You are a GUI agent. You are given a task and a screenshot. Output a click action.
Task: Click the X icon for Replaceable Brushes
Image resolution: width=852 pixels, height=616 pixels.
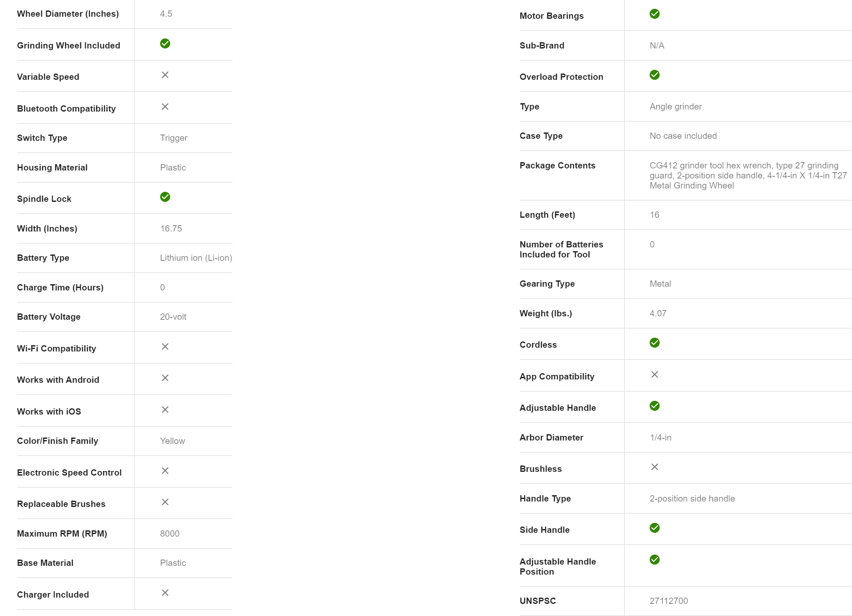[x=165, y=502]
